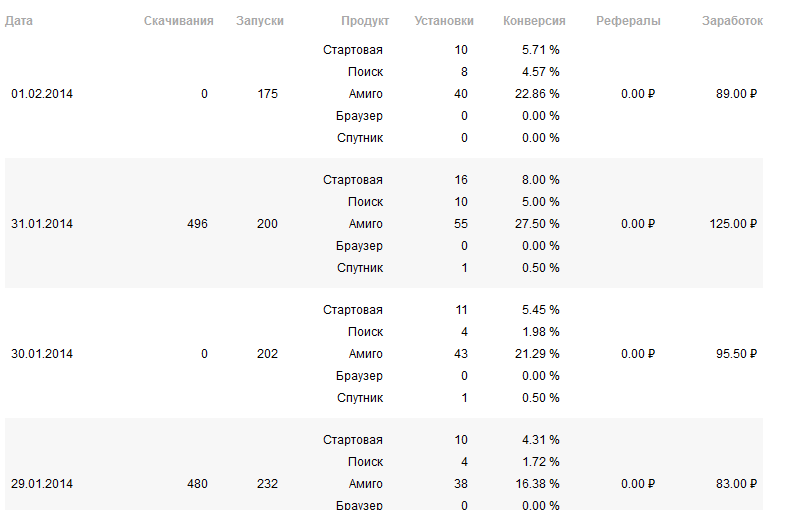Click the Конверсия column header
The height and width of the screenshot is (510, 796).
point(534,21)
